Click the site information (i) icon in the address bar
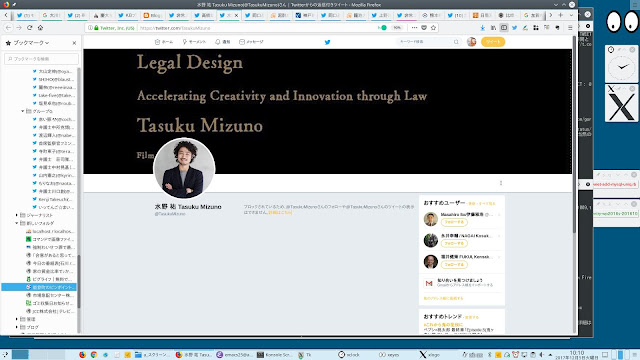 tap(90, 28)
